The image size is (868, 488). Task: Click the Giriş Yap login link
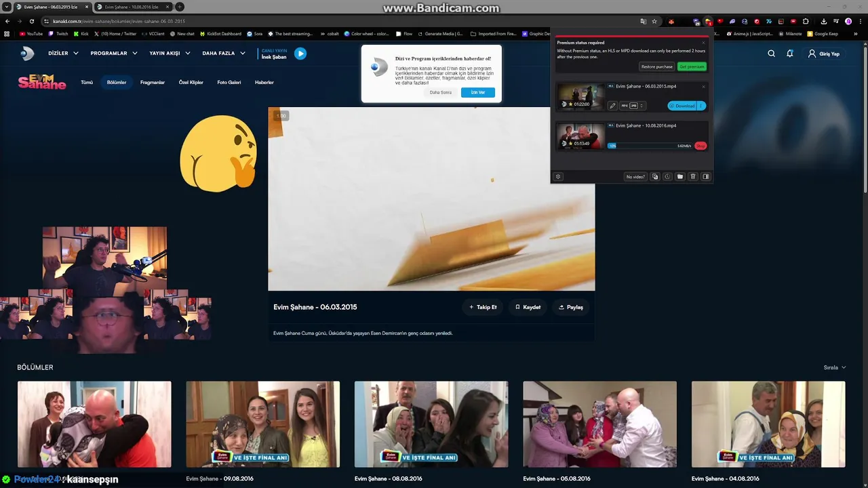click(x=824, y=54)
